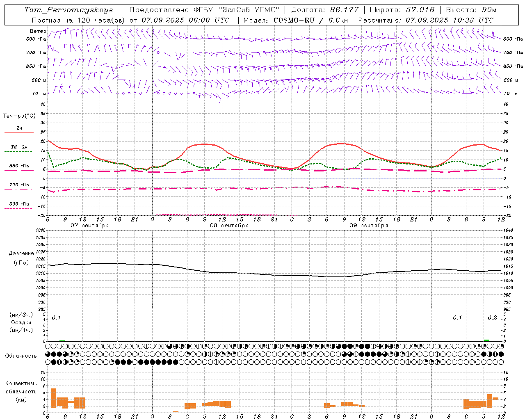Screen dimensions: 525x420
Task: Click the 08 сентября date label
Action: tap(229, 226)
